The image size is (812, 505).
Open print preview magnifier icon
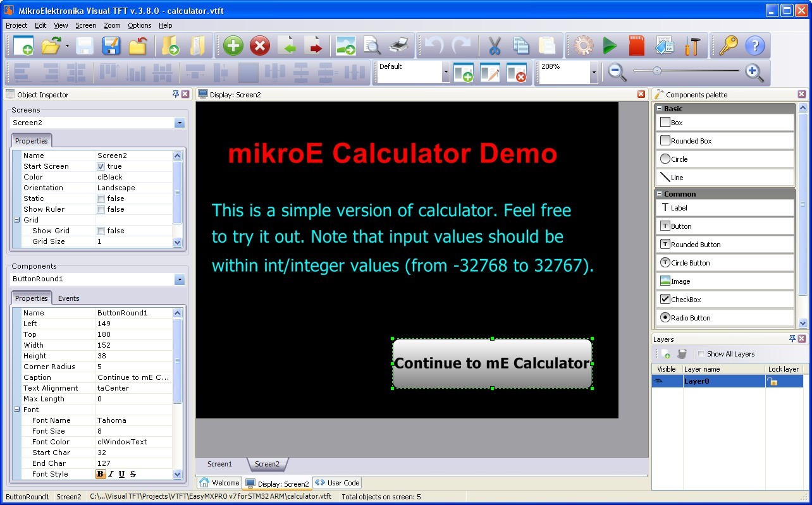[372, 46]
